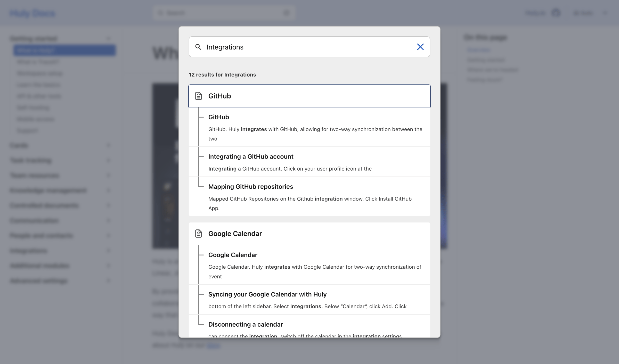619x364 pixels.
Task: Open the Google Calendar page result header
Action: (309, 234)
